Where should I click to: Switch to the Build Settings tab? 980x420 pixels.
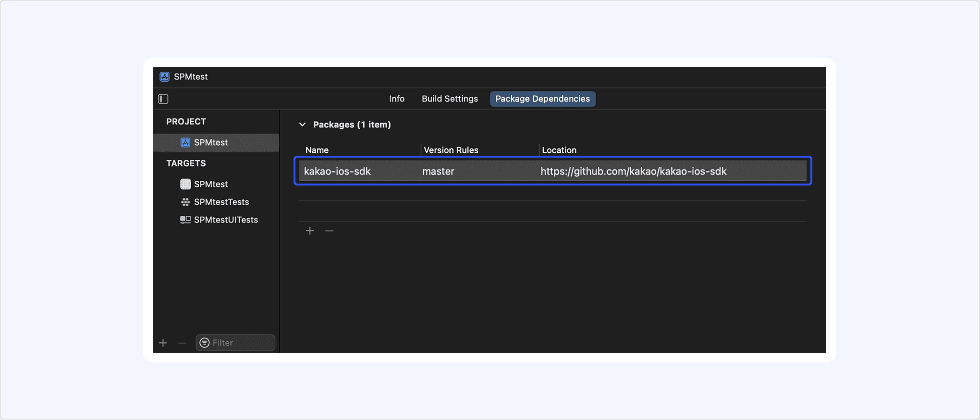(450, 99)
